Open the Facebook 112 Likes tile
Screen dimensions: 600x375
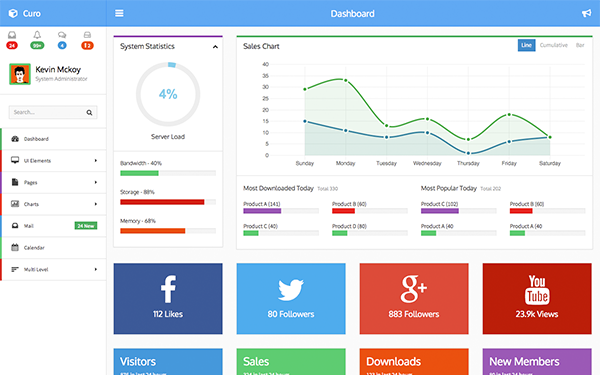[x=168, y=298]
